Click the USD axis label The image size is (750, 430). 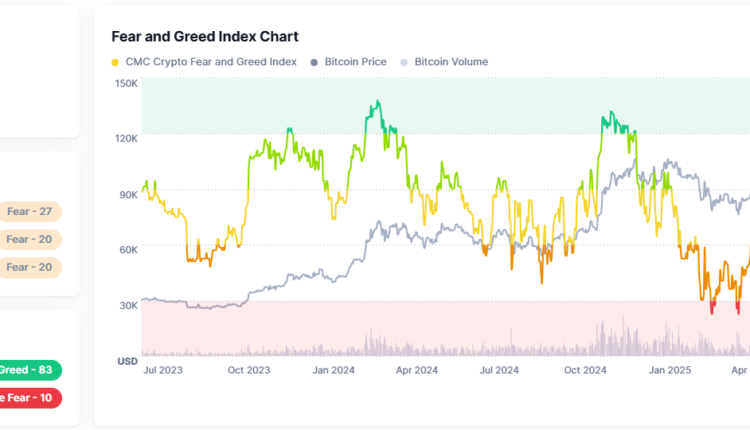pos(127,361)
